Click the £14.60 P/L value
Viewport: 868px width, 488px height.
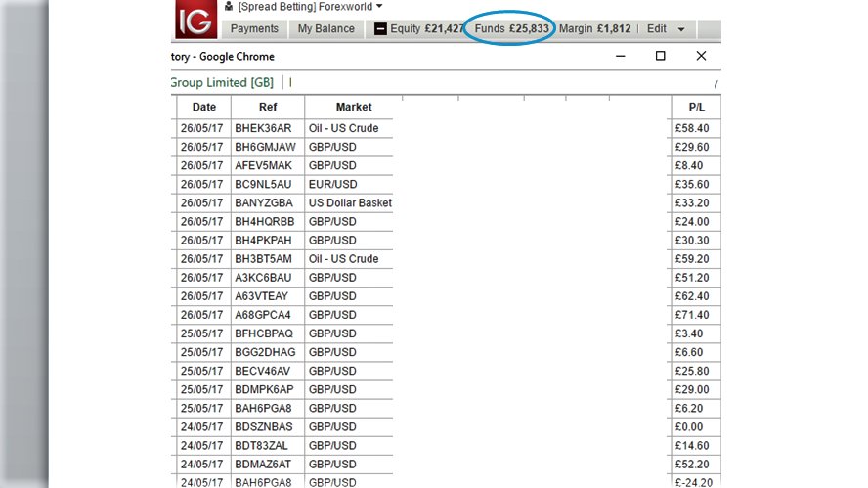click(692, 446)
